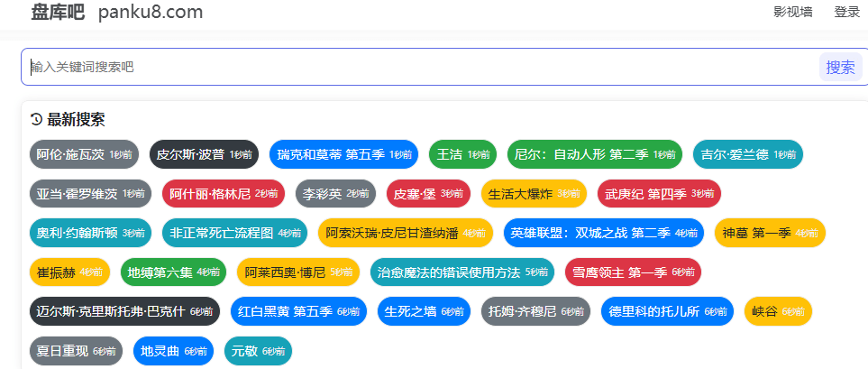The width and height of the screenshot is (868, 369).
Task: Open the 武庚纪 第四季 search tag
Action: (659, 193)
